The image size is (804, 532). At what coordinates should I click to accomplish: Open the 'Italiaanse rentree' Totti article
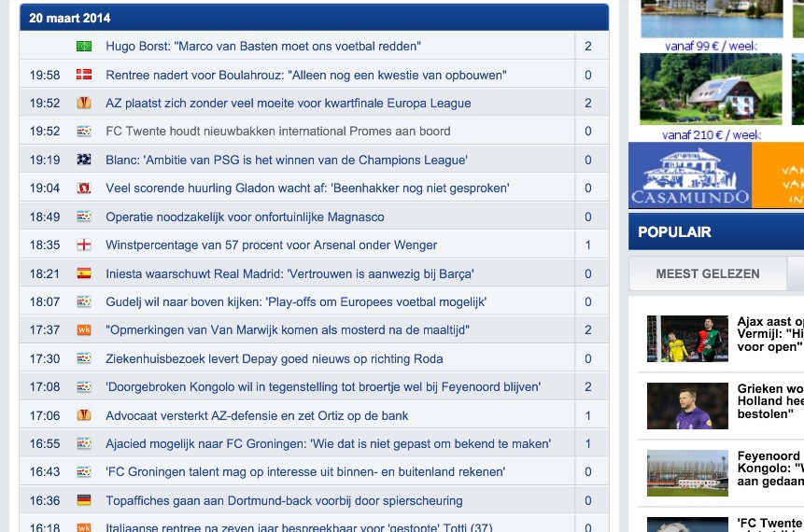coord(299,527)
